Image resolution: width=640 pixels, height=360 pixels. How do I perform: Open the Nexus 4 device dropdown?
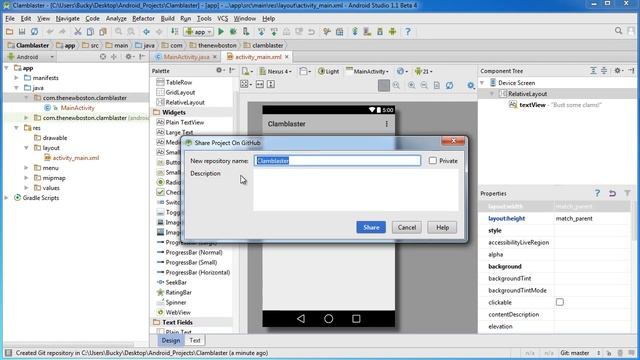(276, 71)
